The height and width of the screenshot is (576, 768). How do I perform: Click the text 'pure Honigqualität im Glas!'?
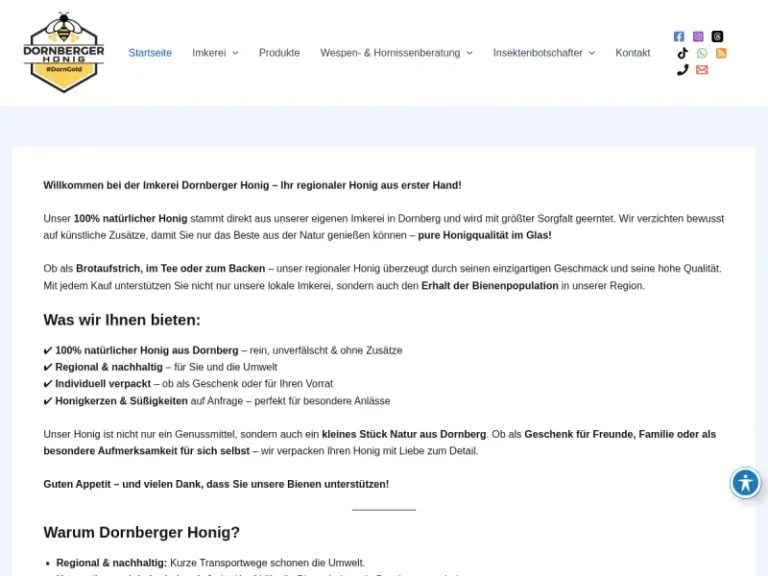tap(484, 236)
